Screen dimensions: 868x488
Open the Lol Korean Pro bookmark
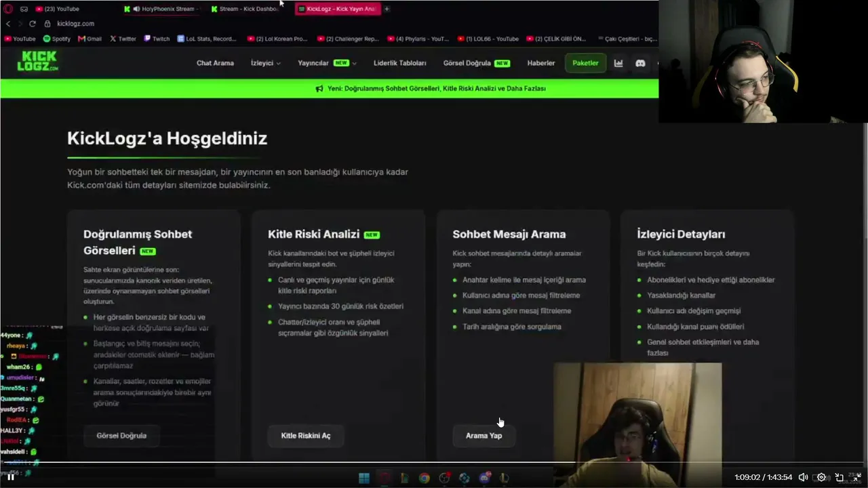pos(278,39)
